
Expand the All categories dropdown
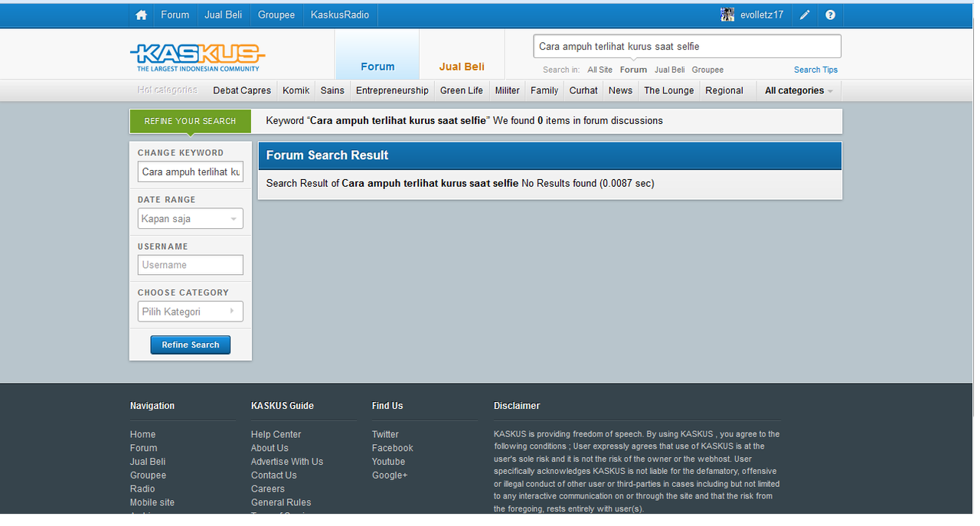tap(799, 90)
